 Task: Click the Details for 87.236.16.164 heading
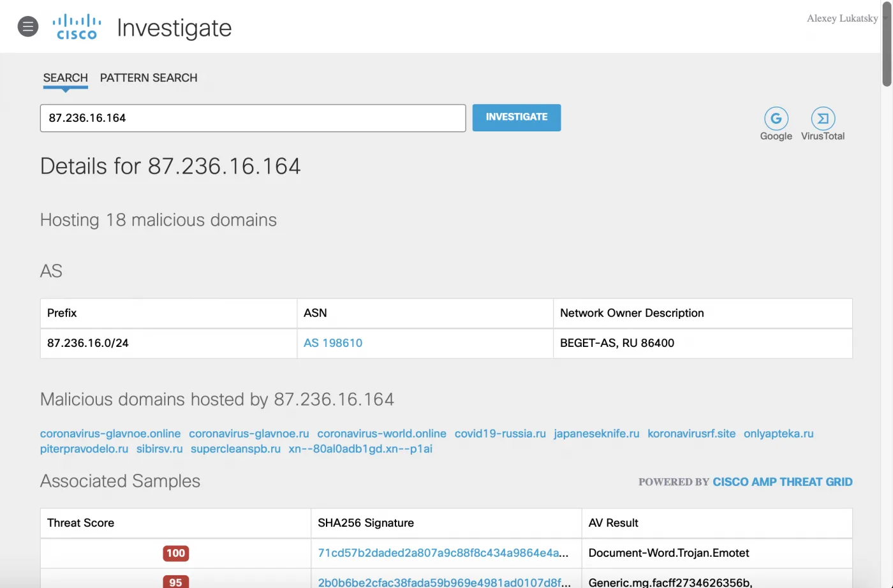[x=170, y=166]
